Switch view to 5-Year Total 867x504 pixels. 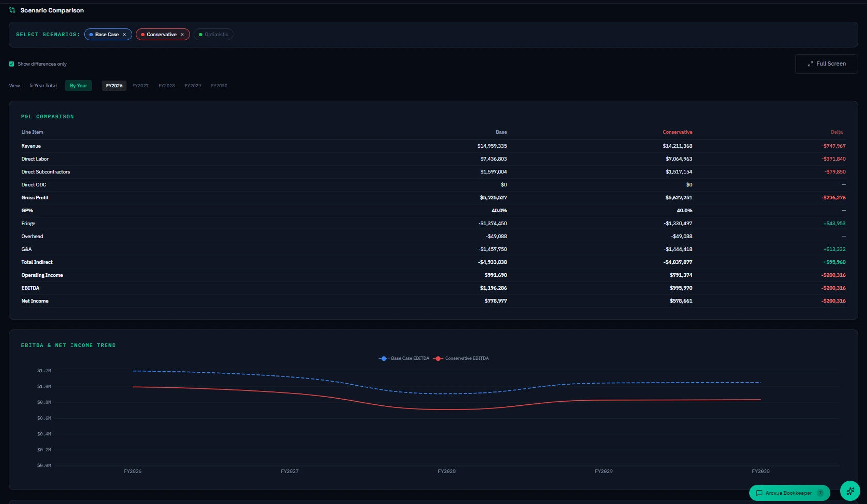[x=43, y=86]
